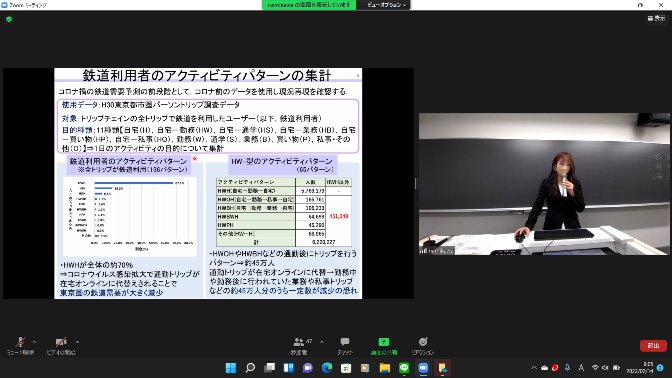
Task: Expand video options arrow beside camera
Action: point(77,342)
